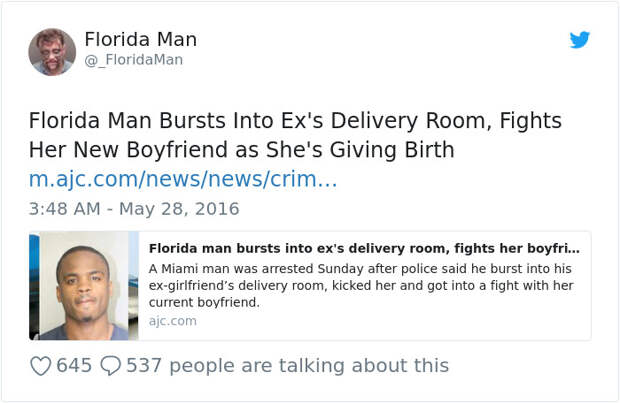The image size is (620, 403).
Task: Open '537 people are talking about this'
Action: [287, 366]
